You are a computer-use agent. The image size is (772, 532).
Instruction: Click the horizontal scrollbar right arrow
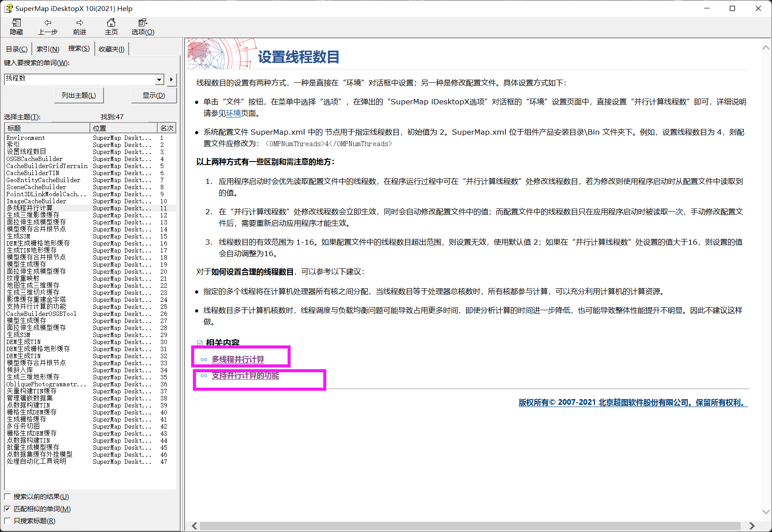pos(752,526)
